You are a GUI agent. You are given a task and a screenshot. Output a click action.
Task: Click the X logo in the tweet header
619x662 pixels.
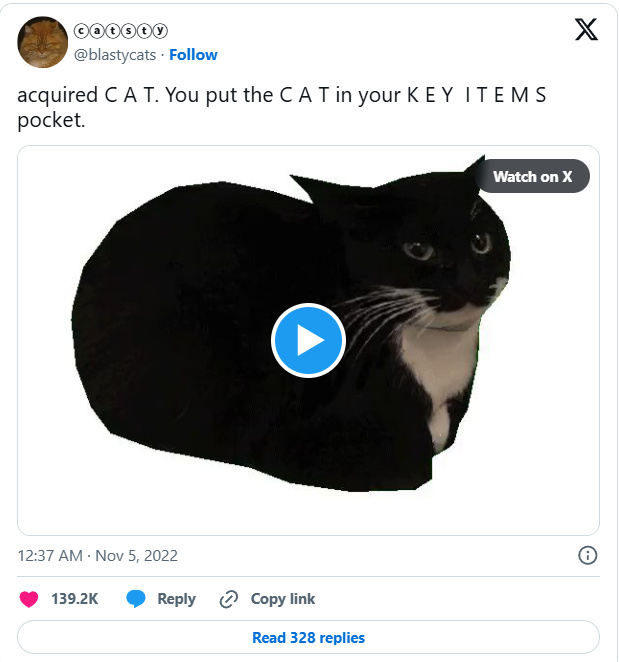pos(586,30)
